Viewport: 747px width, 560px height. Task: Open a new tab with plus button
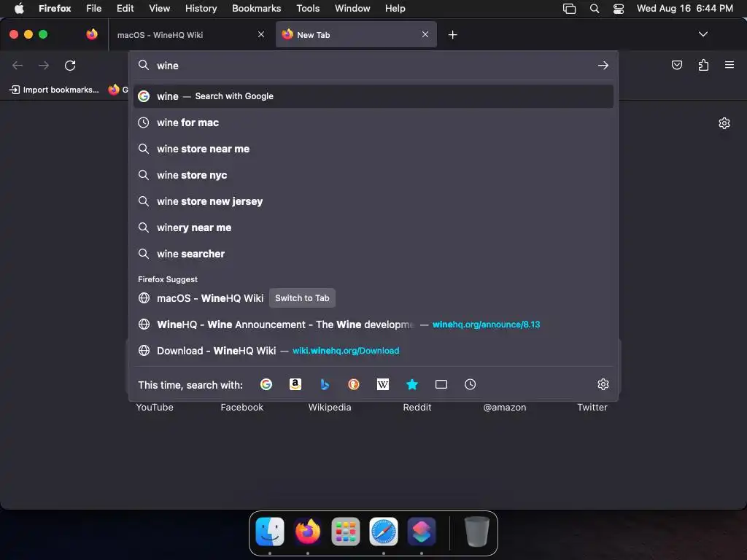(x=452, y=35)
